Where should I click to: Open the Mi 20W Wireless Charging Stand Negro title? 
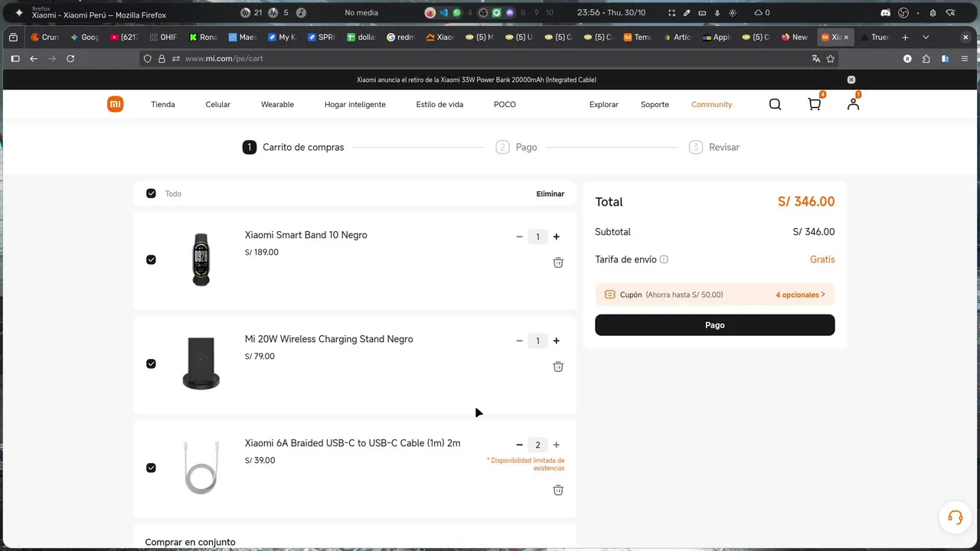(329, 339)
